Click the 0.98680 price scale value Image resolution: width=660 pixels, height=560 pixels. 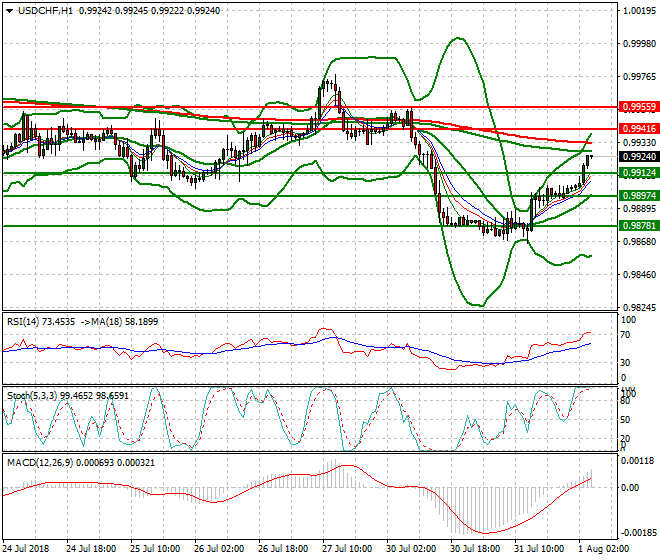[639, 242]
